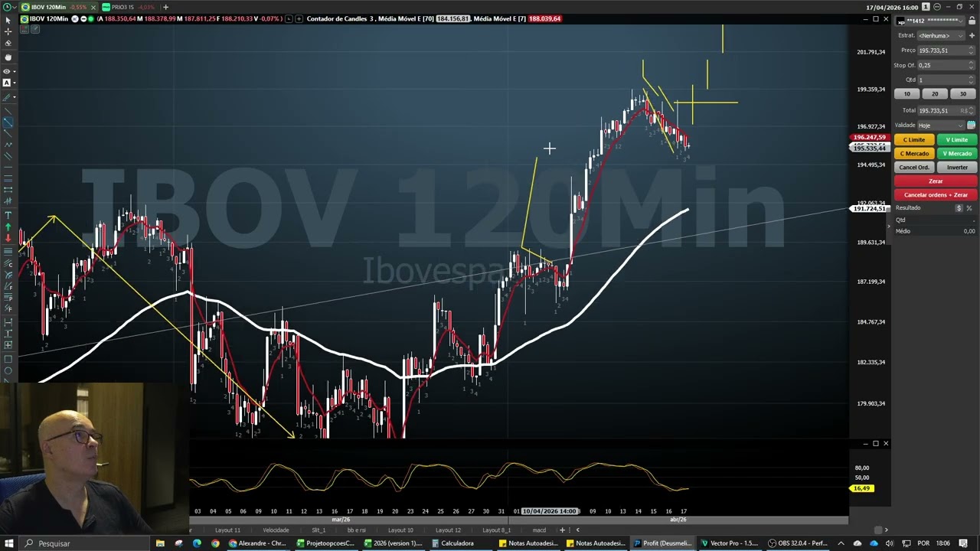980x551 pixels.
Task: Select the arrow cursor tool in left toolbar
Action: pyautogui.click(x=8, y=20)
